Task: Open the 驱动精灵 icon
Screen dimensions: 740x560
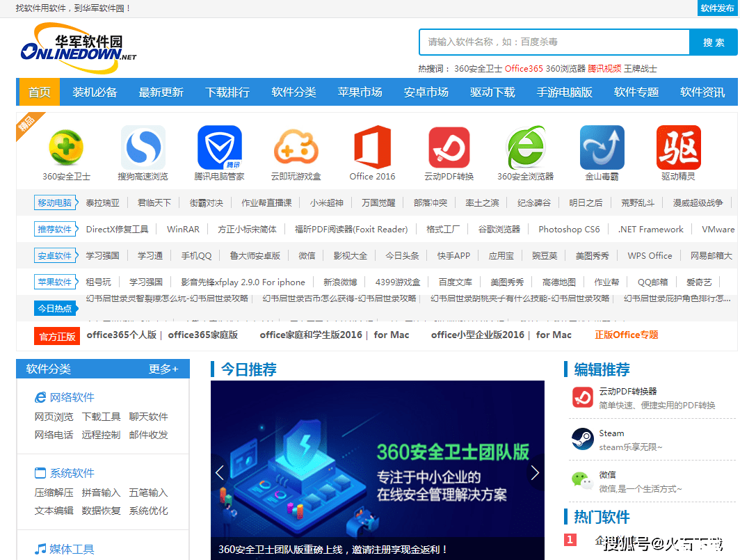Action: point(679,147)
